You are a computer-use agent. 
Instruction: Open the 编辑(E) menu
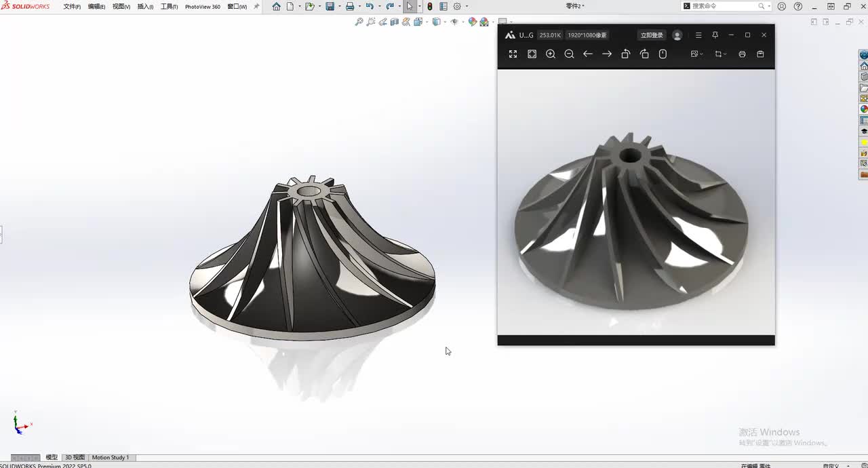tap(96, 7)
